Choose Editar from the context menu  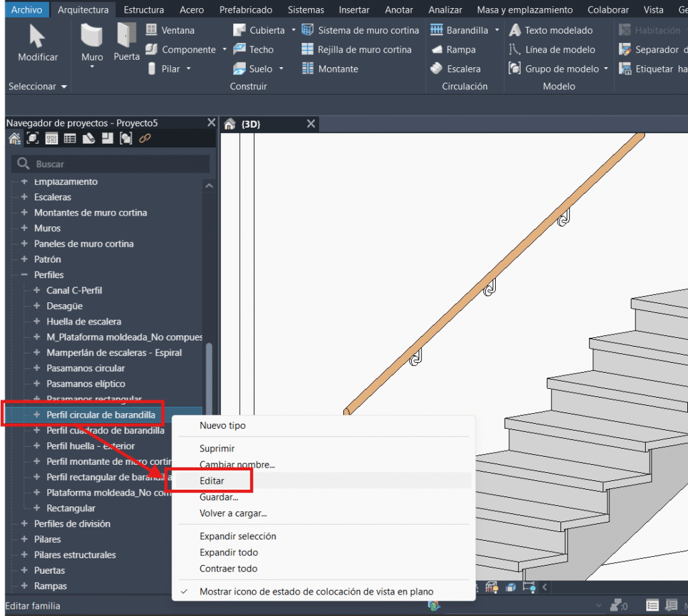212,481
